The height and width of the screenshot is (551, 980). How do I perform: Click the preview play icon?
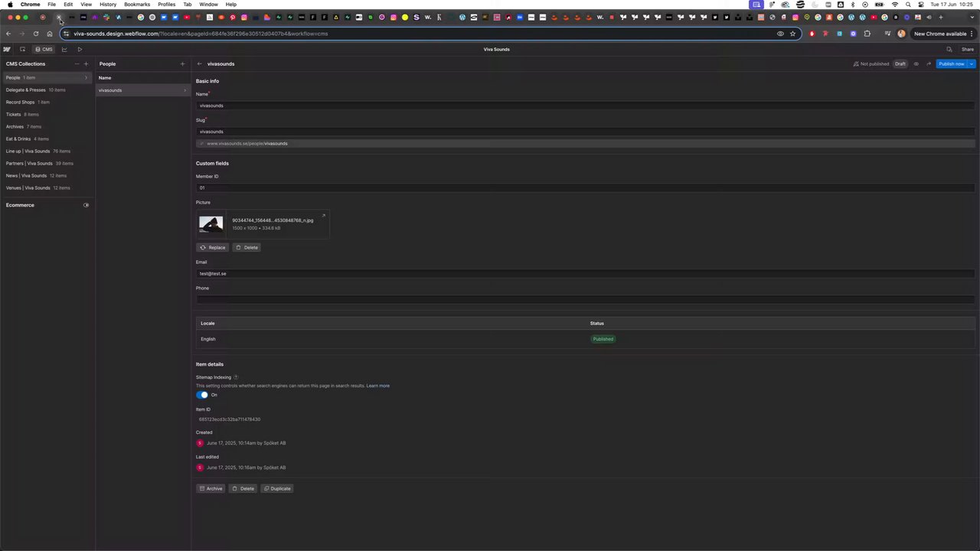pos(80,49)
